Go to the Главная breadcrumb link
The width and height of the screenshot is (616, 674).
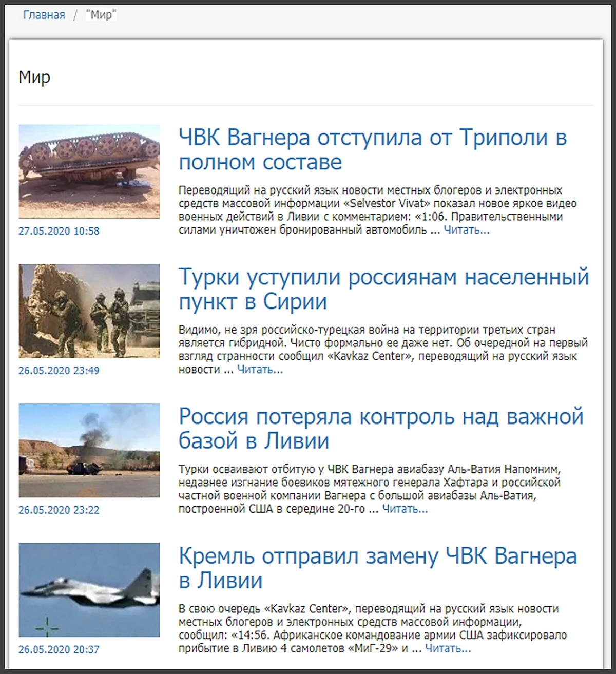[44, 15]
